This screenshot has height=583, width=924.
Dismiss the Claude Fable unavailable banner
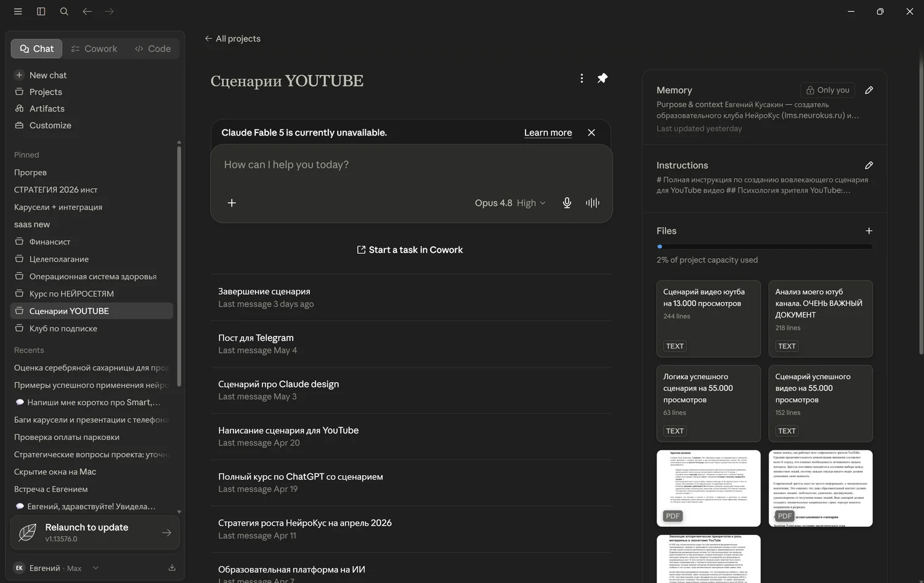[x=591, y=132]
